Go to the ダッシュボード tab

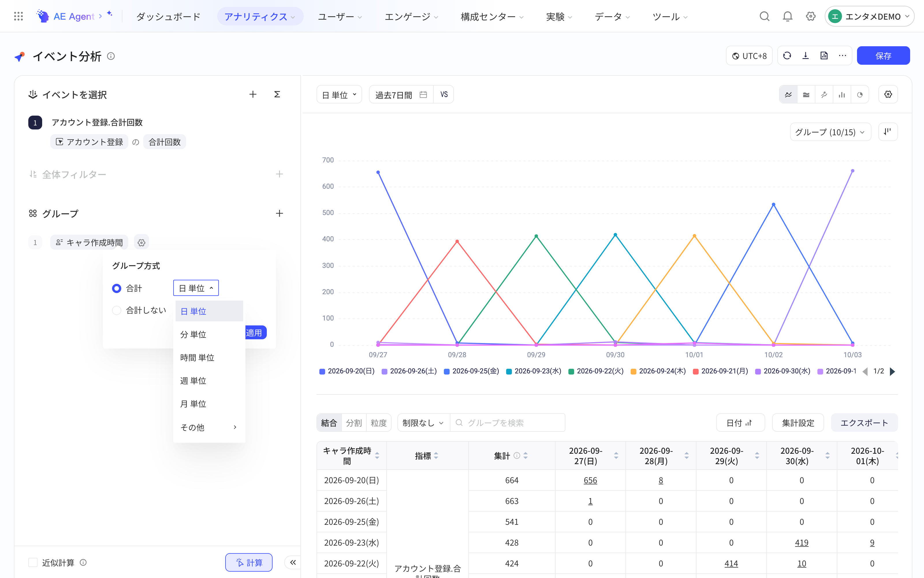tap(168, 16)
